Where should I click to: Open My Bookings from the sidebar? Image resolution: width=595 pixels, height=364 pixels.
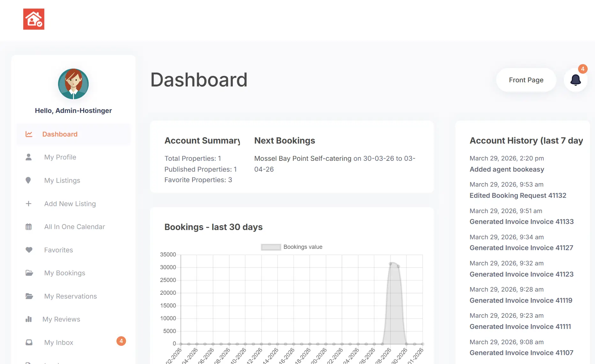coord(64,273)
